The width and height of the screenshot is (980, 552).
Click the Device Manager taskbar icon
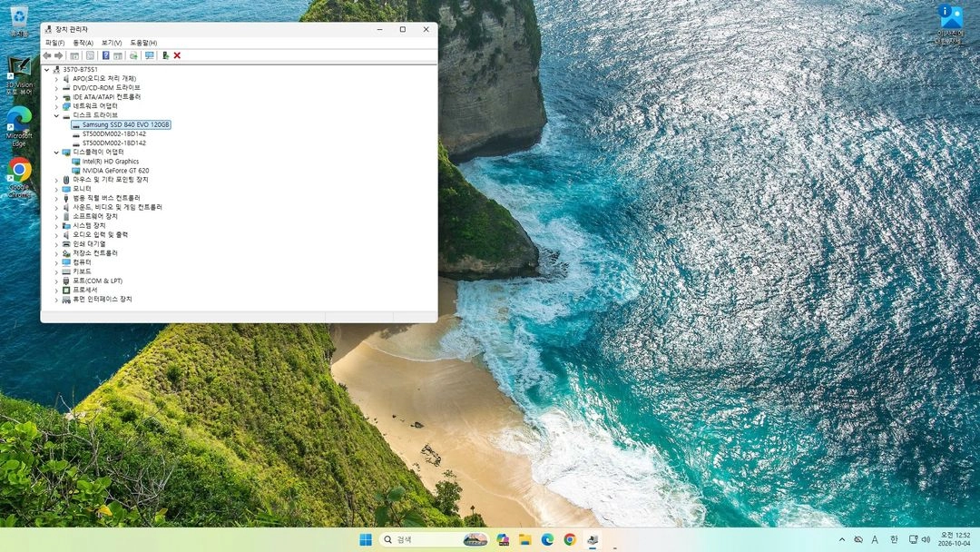tap(593, 539)
